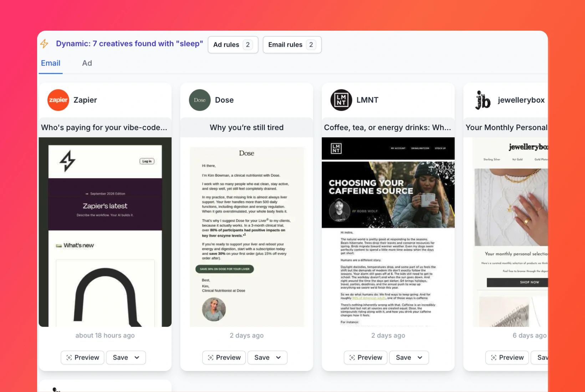Click the preview icon on Dose card
The image size is (585, 392).
211,357
